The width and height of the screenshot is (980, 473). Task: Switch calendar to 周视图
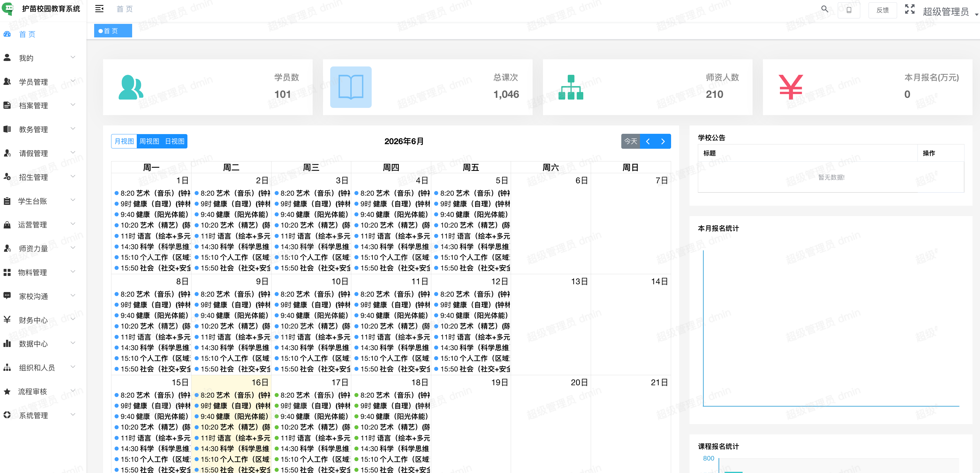149,141
